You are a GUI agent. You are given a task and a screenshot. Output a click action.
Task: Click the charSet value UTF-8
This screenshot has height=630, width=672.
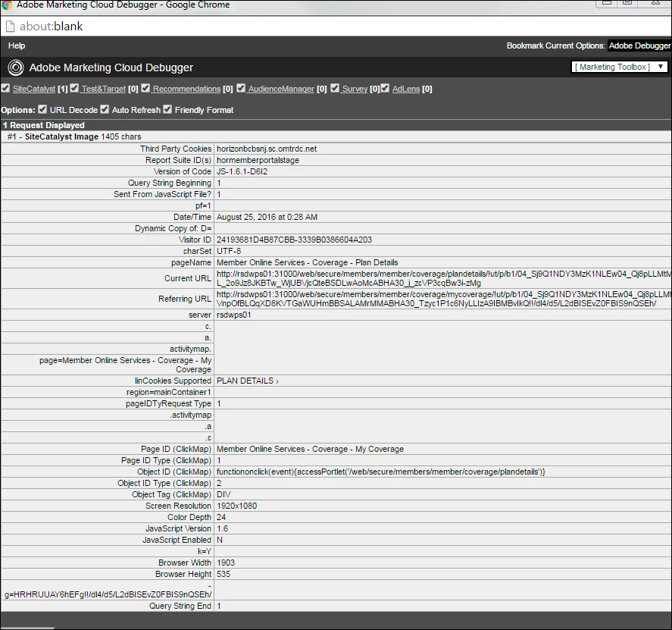pyautogui.click(x=229, y=251)
